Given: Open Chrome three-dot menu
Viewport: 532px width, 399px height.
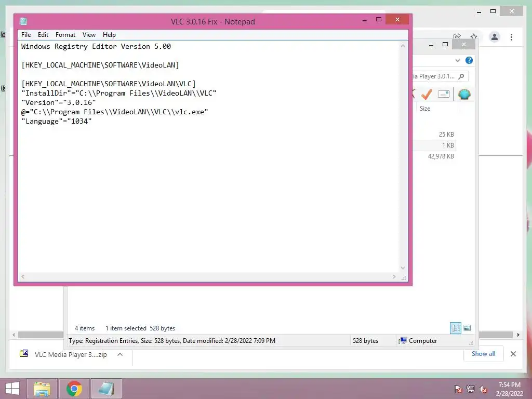Looking at the screenshot, I should (x=511, y=37).
